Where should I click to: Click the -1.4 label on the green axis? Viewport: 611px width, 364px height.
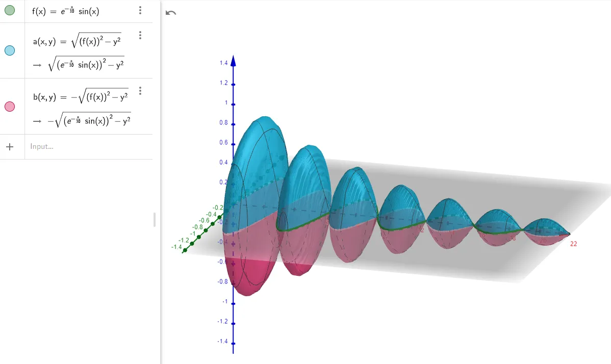pyautogui.click(x=176, y=247)
